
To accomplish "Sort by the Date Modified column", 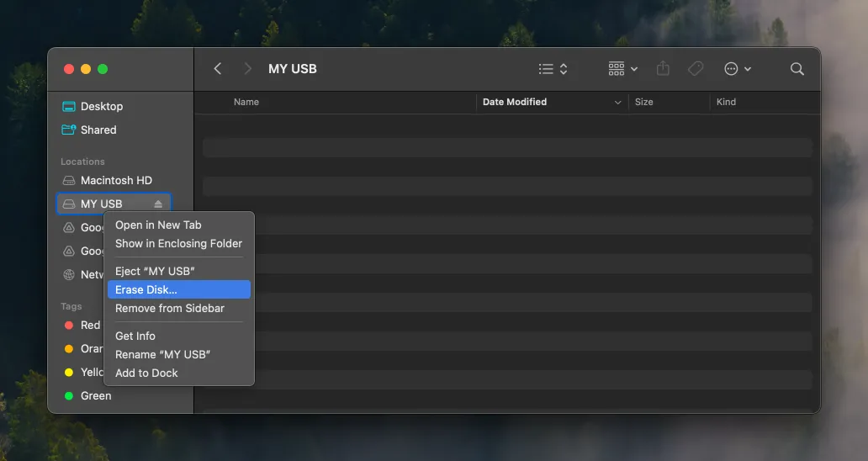I will coord(514,102).
